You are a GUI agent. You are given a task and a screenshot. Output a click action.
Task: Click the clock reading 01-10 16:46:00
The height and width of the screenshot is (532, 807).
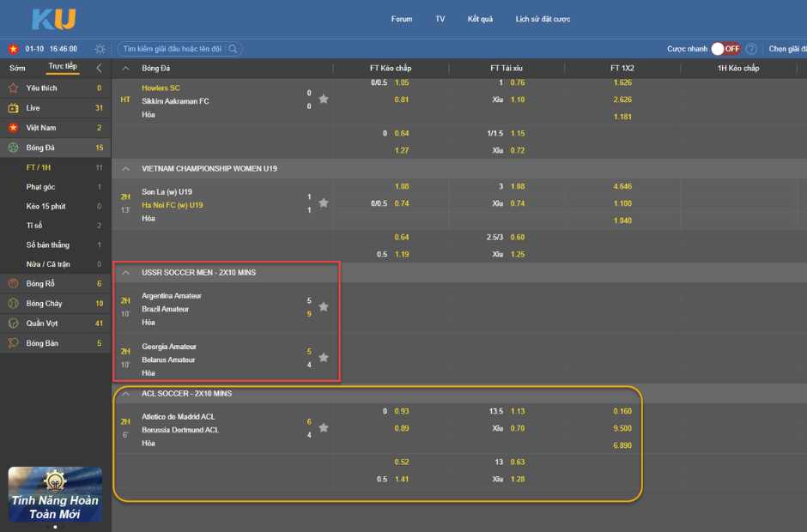click(51, 49)
